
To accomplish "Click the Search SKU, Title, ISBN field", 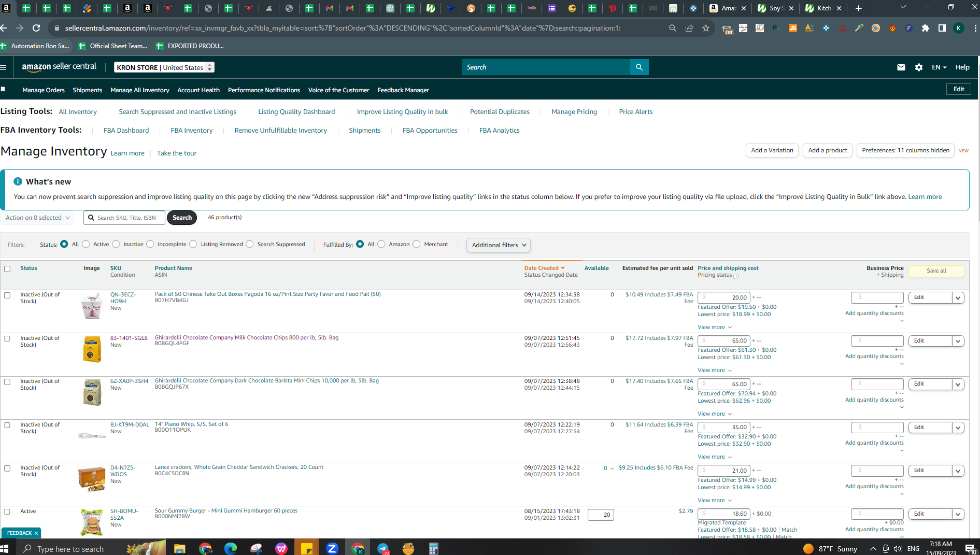I will [124, 218].
